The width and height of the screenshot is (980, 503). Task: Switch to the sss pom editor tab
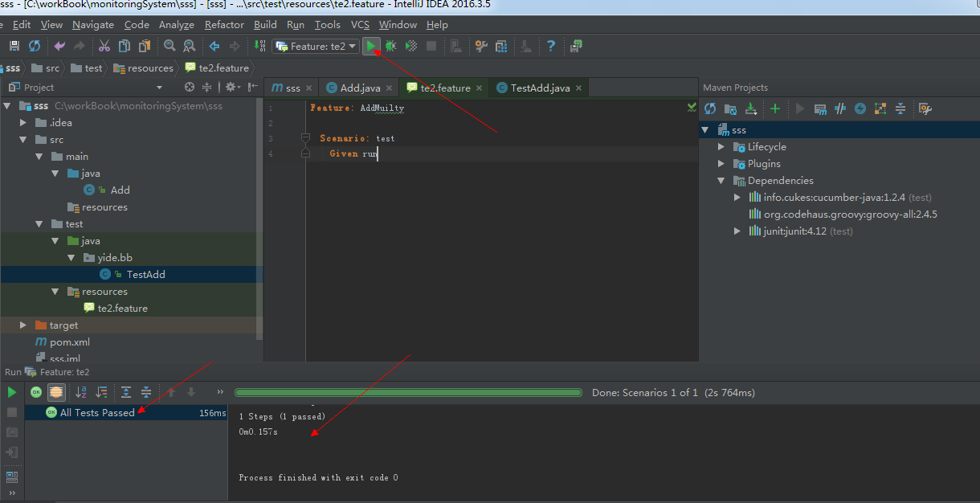pos(292,88)
